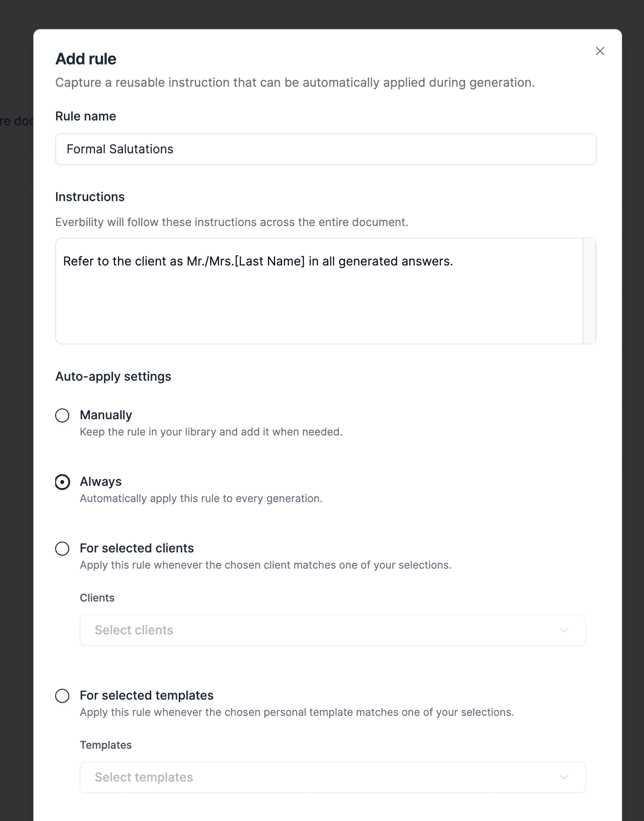Image resolution: width=644 pixels, height=821 pixels.
Task: Select the Always radio button
Action: (x=62, y=482)
